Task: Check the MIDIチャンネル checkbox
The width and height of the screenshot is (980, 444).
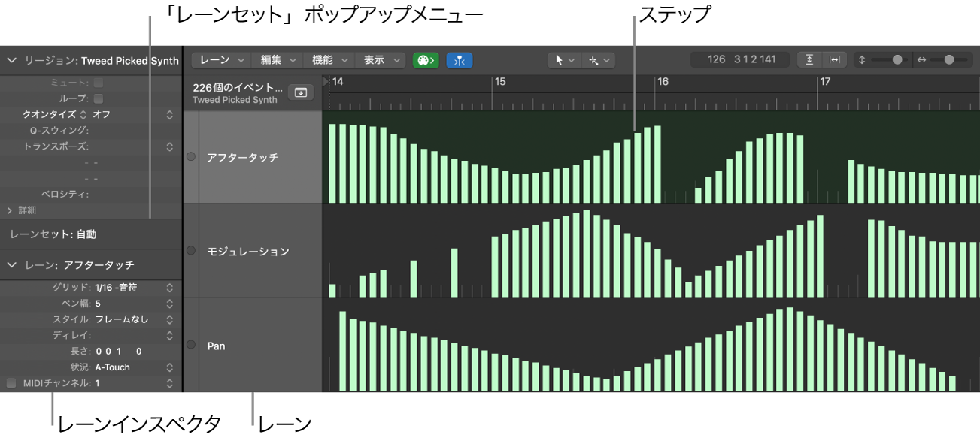Action: point(11,383)
